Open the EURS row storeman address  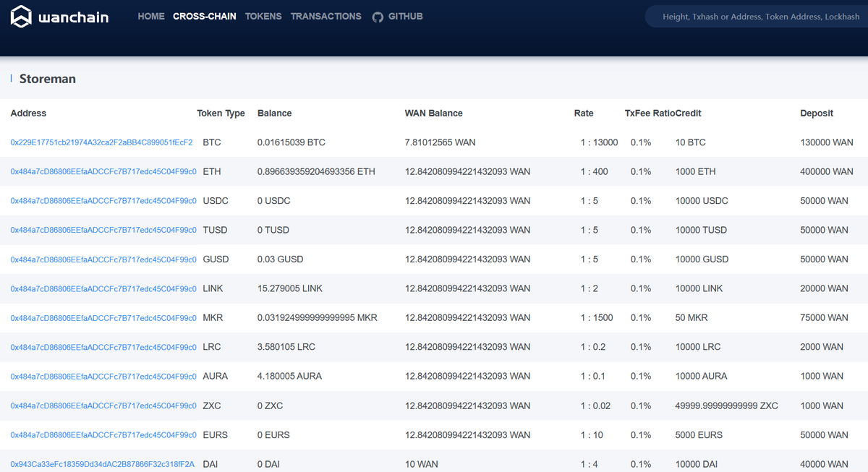(x=103, y=435)
